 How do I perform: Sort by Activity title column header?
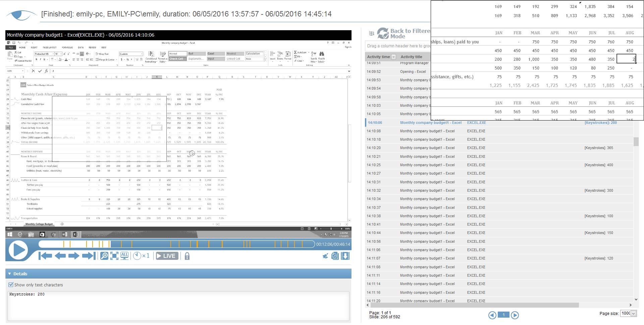[x=411, y=57]
